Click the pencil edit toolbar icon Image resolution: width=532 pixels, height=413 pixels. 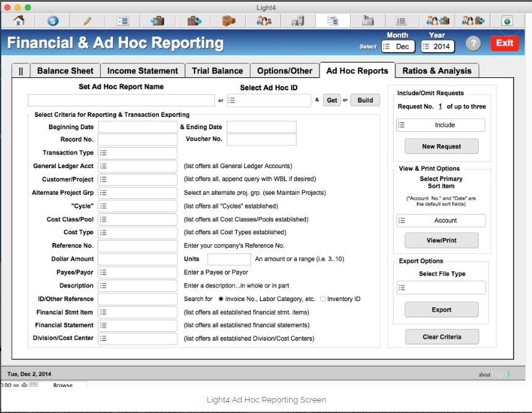(87, 20)
